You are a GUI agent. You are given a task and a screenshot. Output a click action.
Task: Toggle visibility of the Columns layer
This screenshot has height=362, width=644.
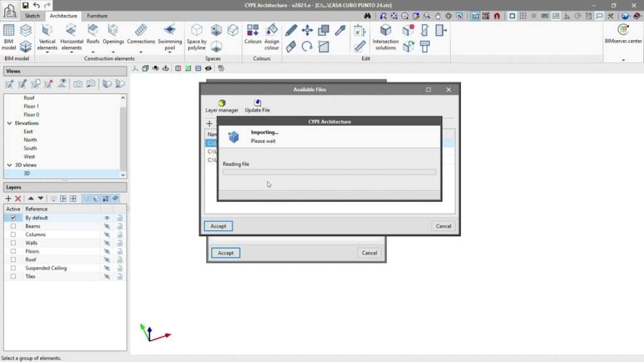tap(107, 234)
